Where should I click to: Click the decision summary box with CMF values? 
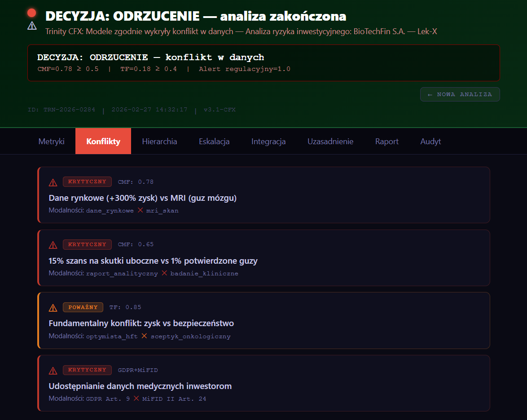(263, 63)
